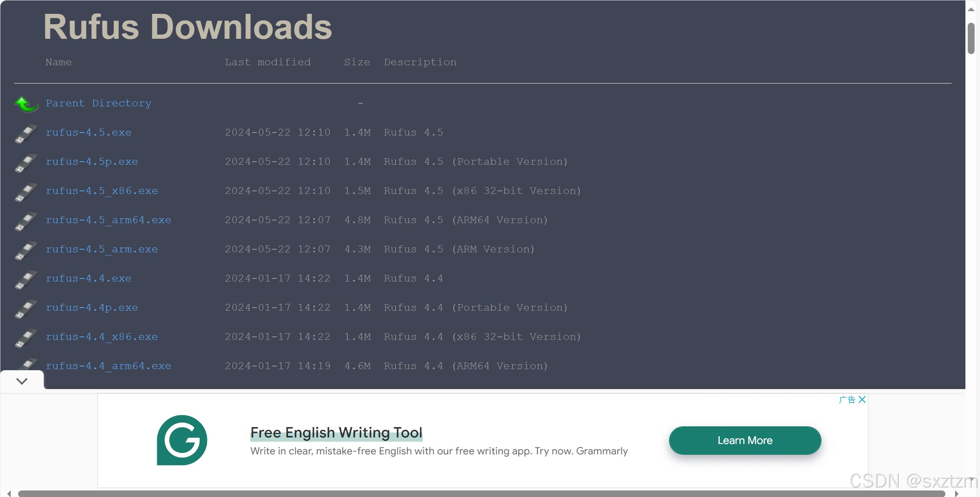The height and width of the screenshot is (497, 980).
Task: Download rufus-4.4_x86.exe
Action: tap(102, 337)
